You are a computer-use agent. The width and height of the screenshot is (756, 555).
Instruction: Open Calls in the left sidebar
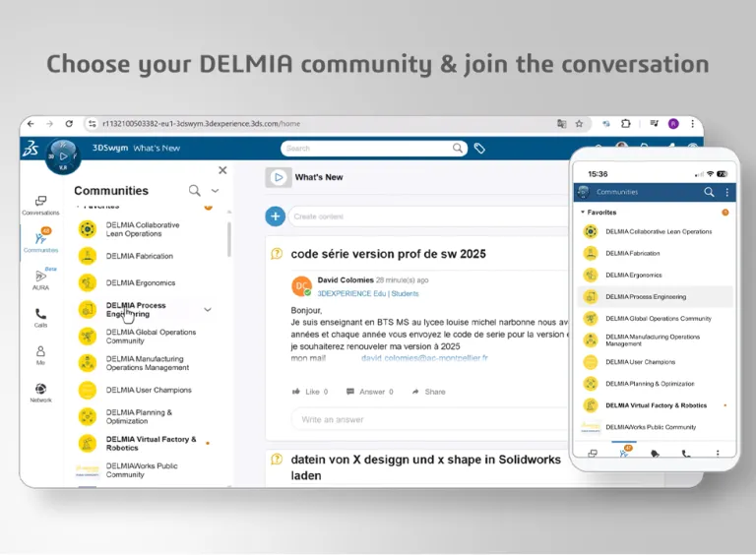tap(40, 318)
